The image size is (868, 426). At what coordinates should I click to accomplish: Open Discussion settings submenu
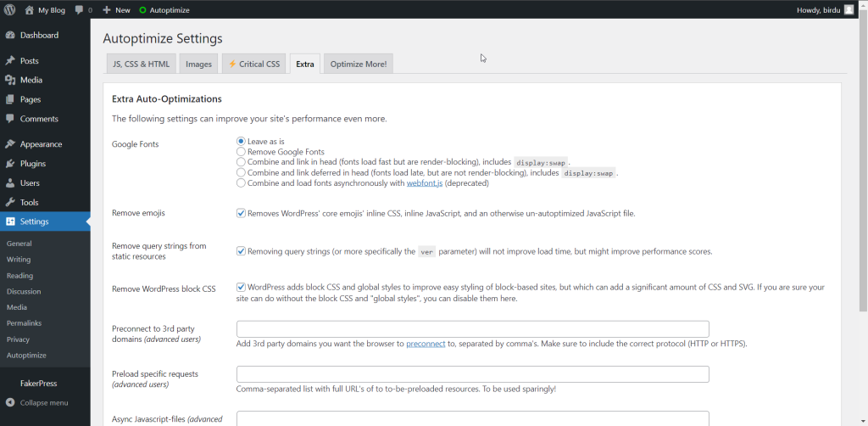24,291
